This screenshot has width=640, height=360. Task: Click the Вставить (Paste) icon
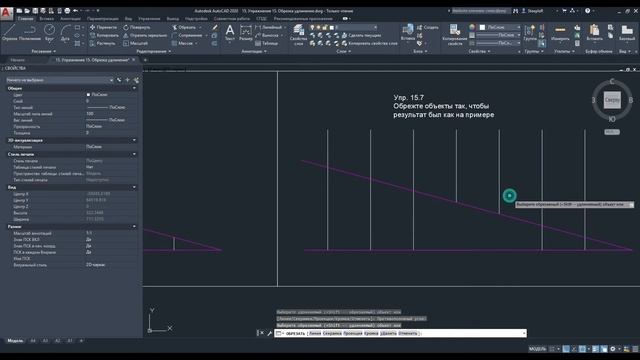(594, 33)
